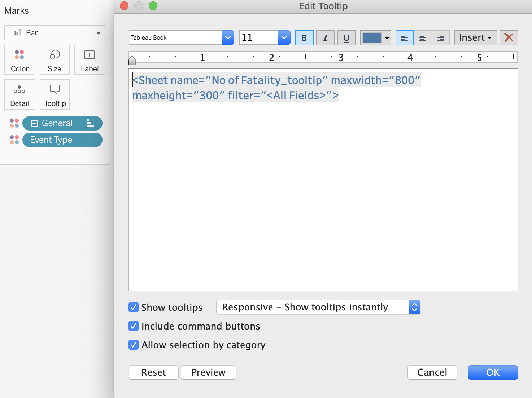Image resolution: width=532 pixels, height=398 pixels.
Task: Click the Preview button
Action: [x=208, y=372]
